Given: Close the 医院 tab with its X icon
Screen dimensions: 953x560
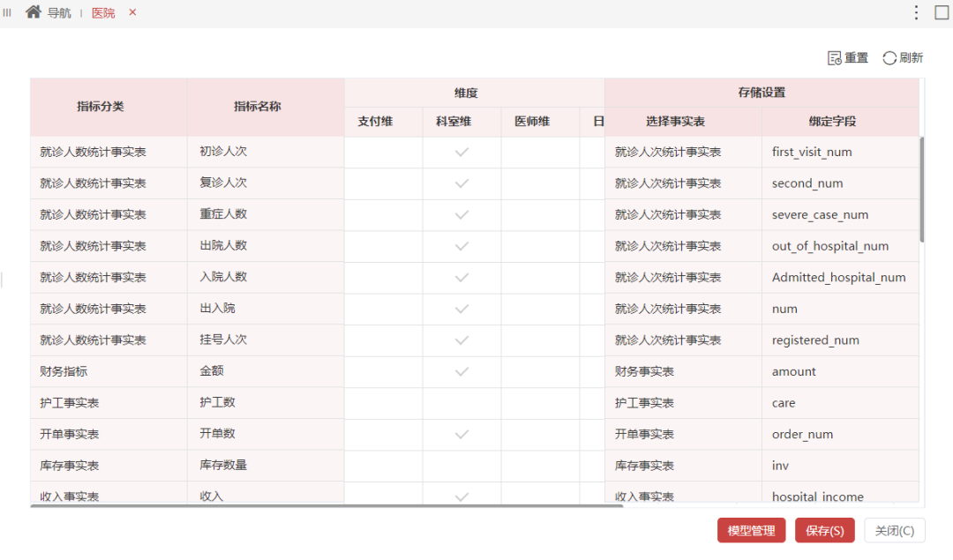Looking at the screenshot, I should point(132,13).
